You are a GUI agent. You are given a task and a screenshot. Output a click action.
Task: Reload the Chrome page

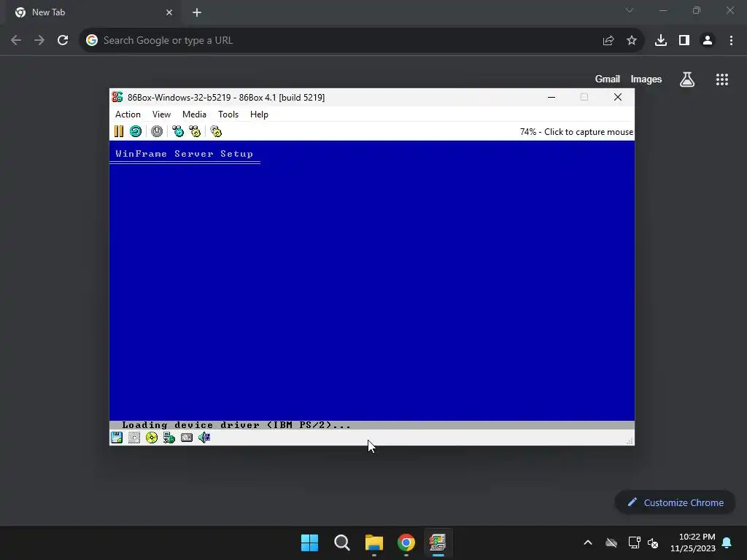pyautogui.click(x=63, y=40)
